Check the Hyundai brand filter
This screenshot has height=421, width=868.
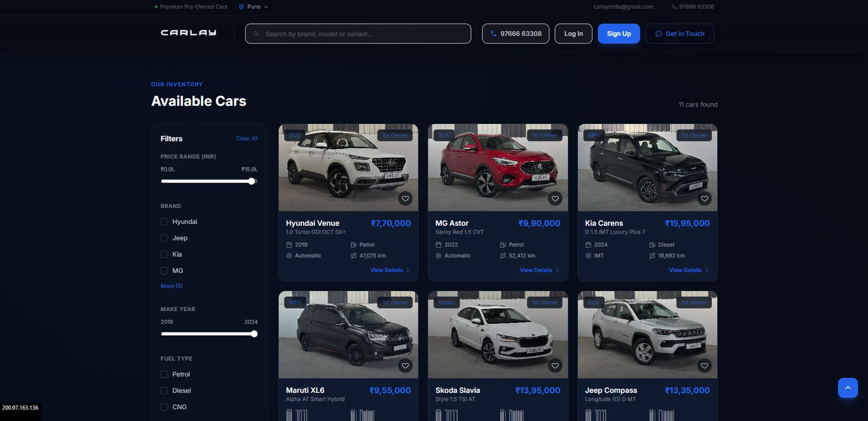(x=164, y=222)
